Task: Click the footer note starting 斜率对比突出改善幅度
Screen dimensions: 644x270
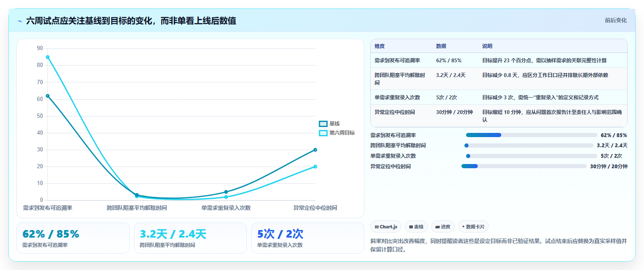Action: click(x=498, y=246)
